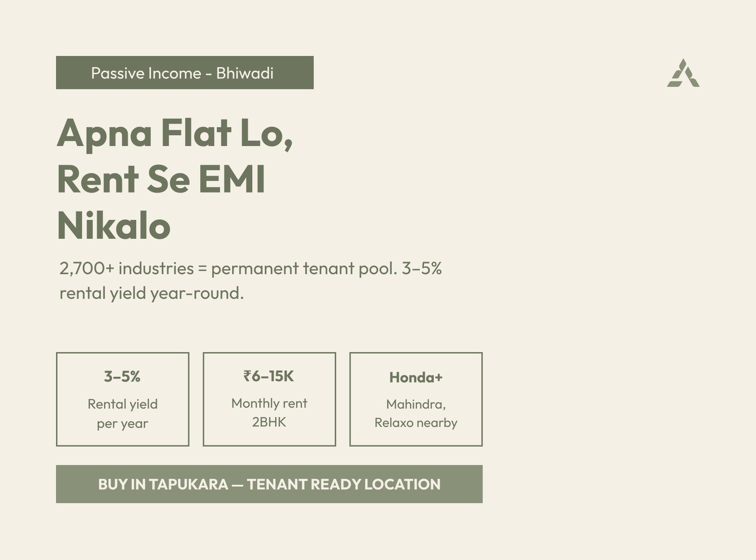The width and height of the screenshot is (756, 560).
Task: Click the "Rent Se EMI" headline line
Action: click(x=161, y=180)
